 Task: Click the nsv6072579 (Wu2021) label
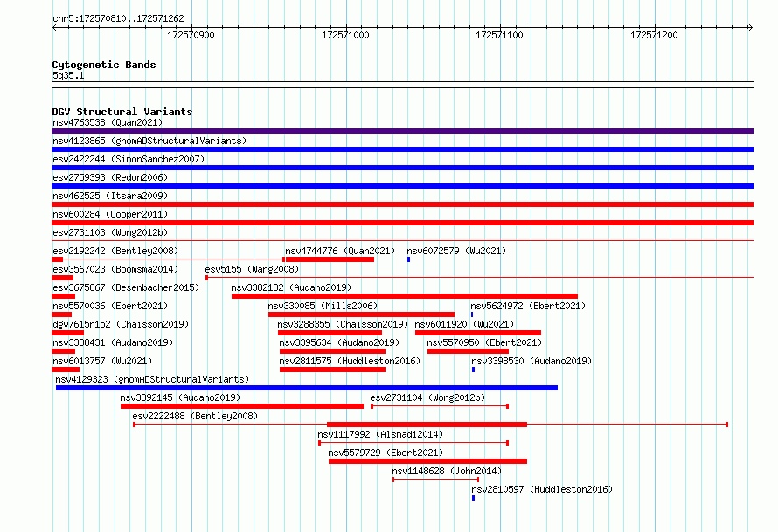coord(456,251)
